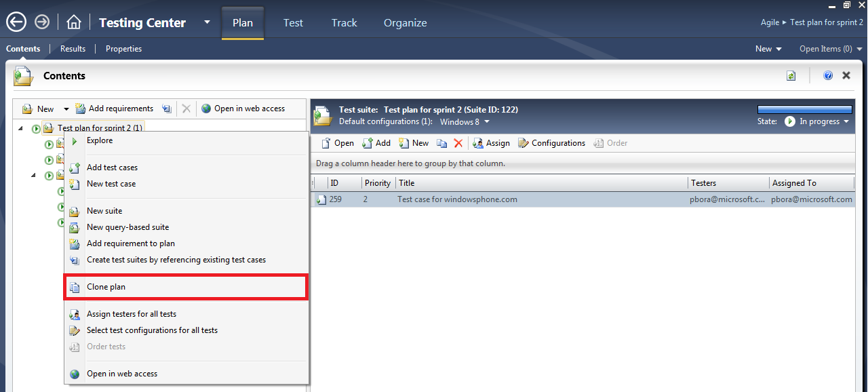Screen dimensions: 868x392
Task: Choose New query-based suite menu entry
Action: click(128, 227)
